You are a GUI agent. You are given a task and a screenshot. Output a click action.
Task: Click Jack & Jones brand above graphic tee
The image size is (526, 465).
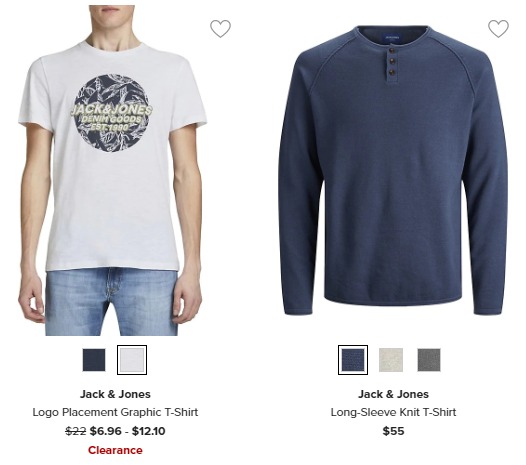115,394
